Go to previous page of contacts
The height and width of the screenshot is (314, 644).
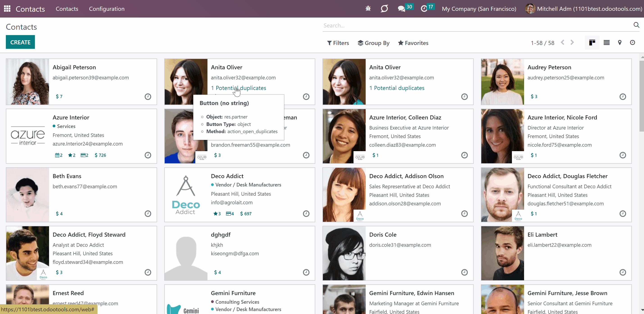pyautogui.click(x=563, y=43)
